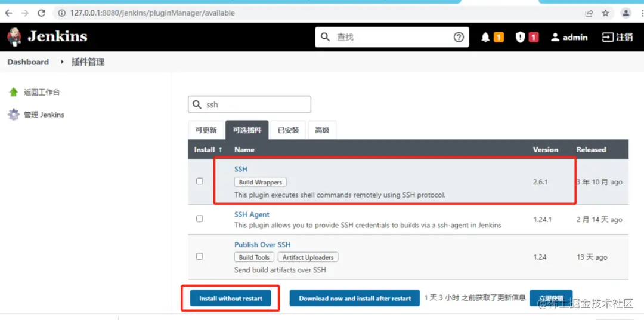644x320 pixels.
Task: Sort by the Version column header
Action: (x=546, y=150)
